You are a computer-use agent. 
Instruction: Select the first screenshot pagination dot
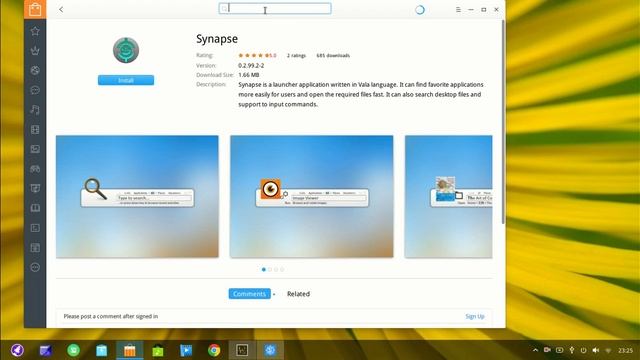264,269
